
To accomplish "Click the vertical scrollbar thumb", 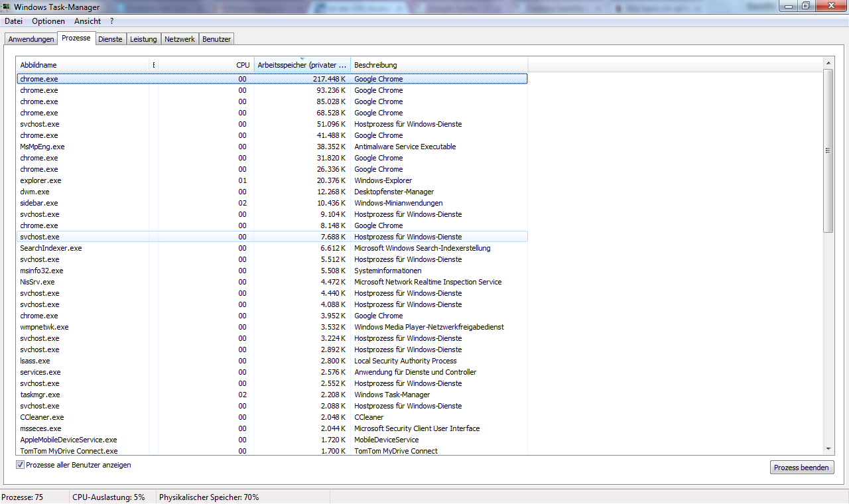I will coord(828,151).
